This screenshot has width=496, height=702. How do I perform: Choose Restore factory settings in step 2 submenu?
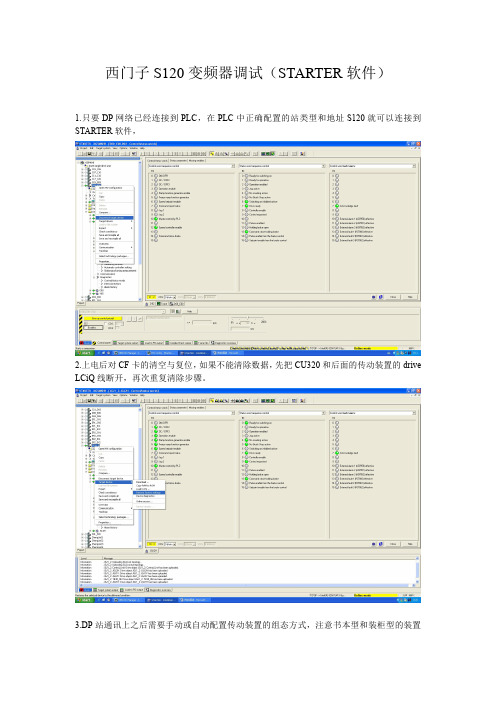click(150, 492)
